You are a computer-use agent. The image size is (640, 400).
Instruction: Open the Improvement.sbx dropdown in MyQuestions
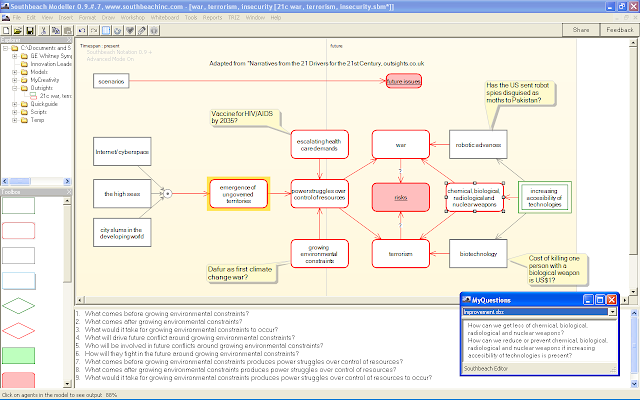[x=612, y=312]
